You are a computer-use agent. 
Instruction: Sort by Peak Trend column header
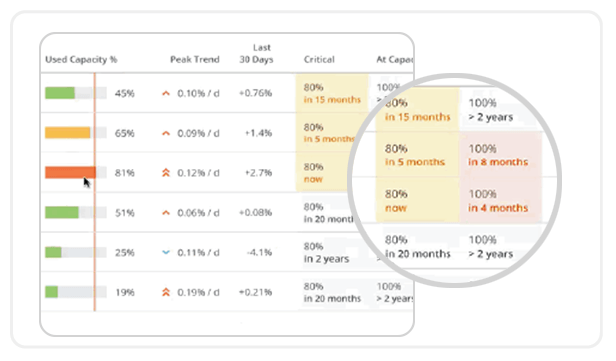[195, 59]
